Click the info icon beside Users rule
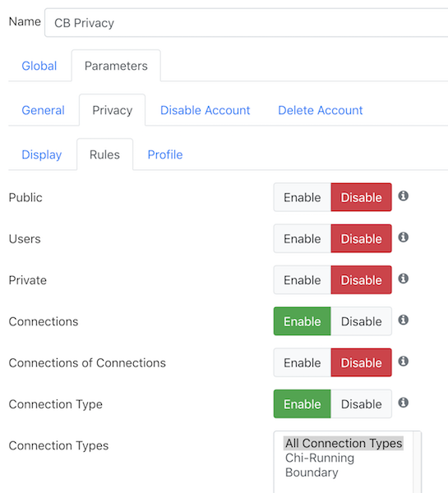Screen dimensions: 448x493 coord(403,237)
